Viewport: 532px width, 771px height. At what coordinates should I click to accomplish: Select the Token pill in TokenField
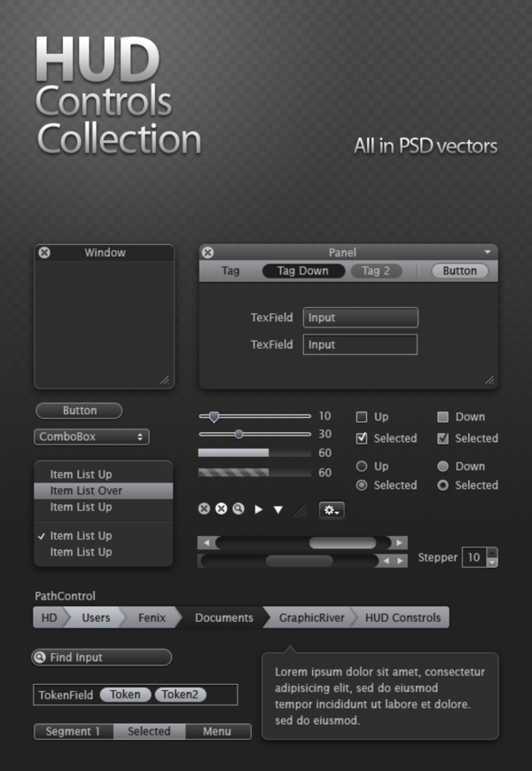click(x=125, y=695)
